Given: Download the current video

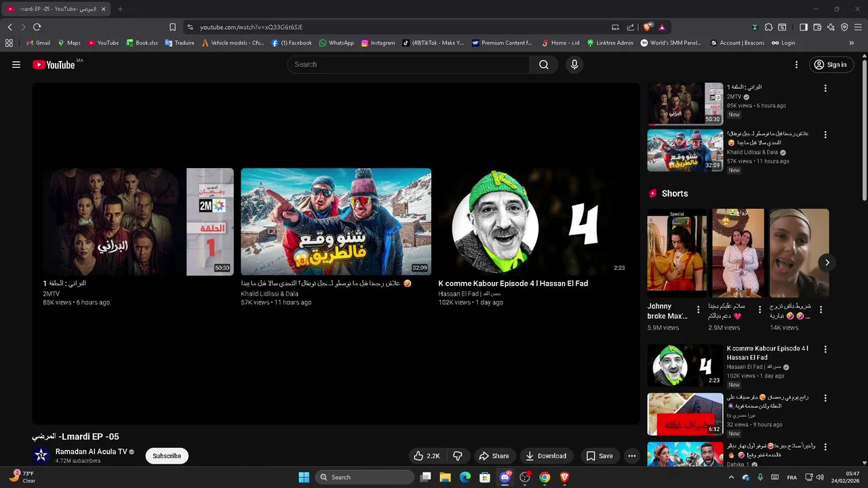Looking at the screenshot, I should coord(546,456).
